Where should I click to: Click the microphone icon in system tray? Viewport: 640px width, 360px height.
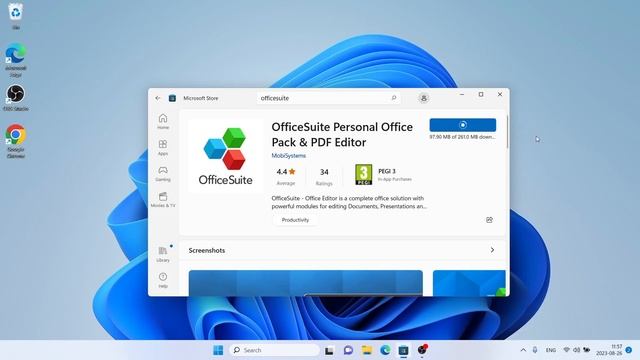(535, 350)
